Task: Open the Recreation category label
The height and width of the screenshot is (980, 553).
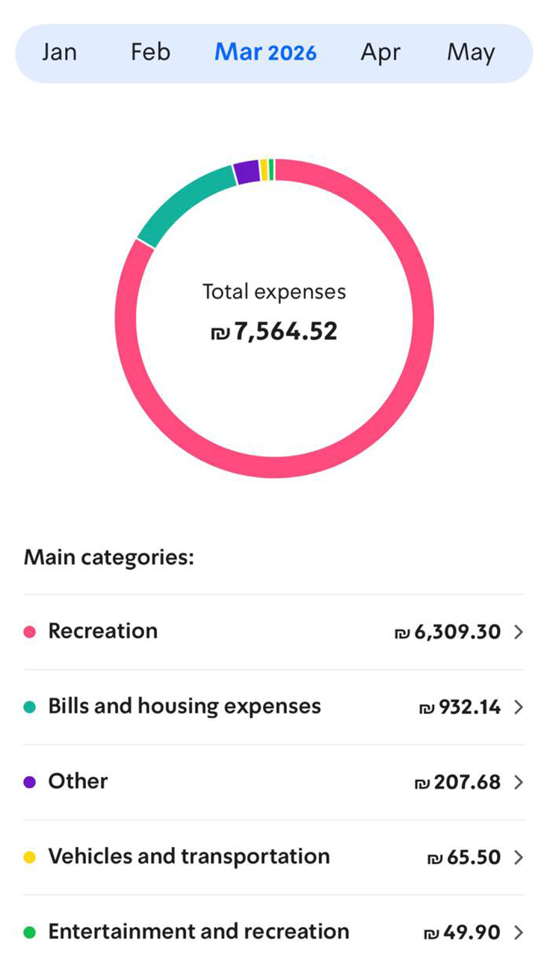Action: coord(103,631)
